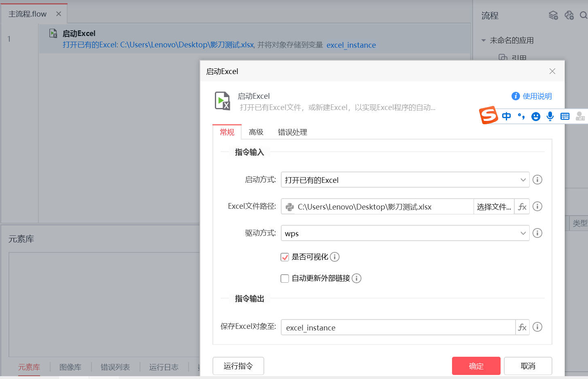Open the 启动方式 dropdown
The width and height of the screenshot is (588, 379).
(x=405, y=180)
